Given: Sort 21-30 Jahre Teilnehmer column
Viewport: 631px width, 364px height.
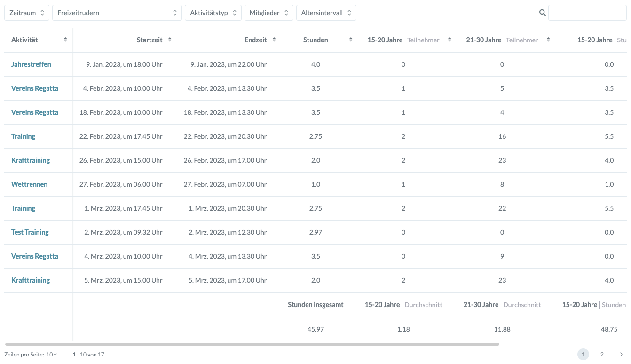Looking at the screenshot, I should 548,40.
